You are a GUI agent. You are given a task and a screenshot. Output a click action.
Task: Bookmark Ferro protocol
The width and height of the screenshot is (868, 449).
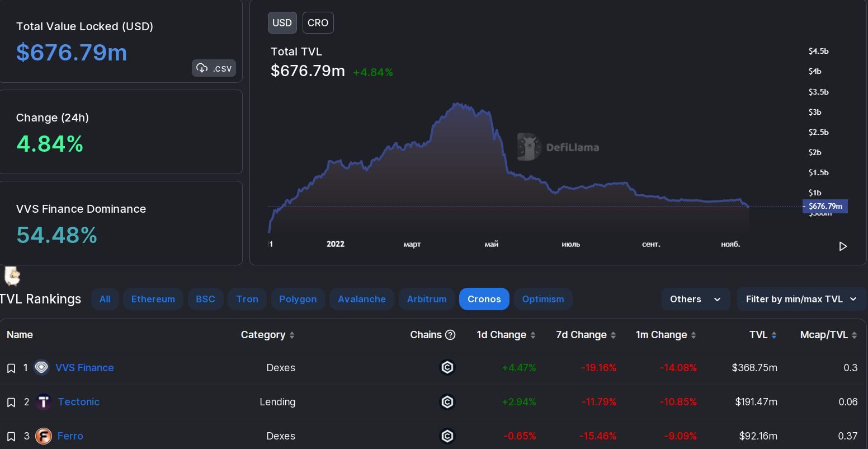(x=11, y=436)
